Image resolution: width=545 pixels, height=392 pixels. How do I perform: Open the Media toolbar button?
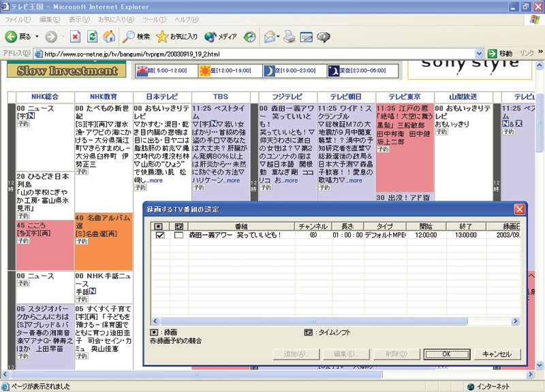(x=220, y=37)
